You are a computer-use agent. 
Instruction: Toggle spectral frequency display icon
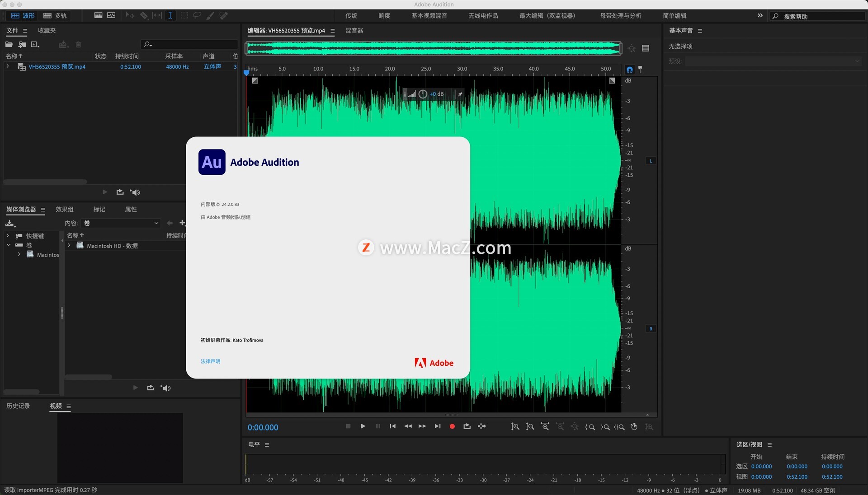tap(98, 15)
